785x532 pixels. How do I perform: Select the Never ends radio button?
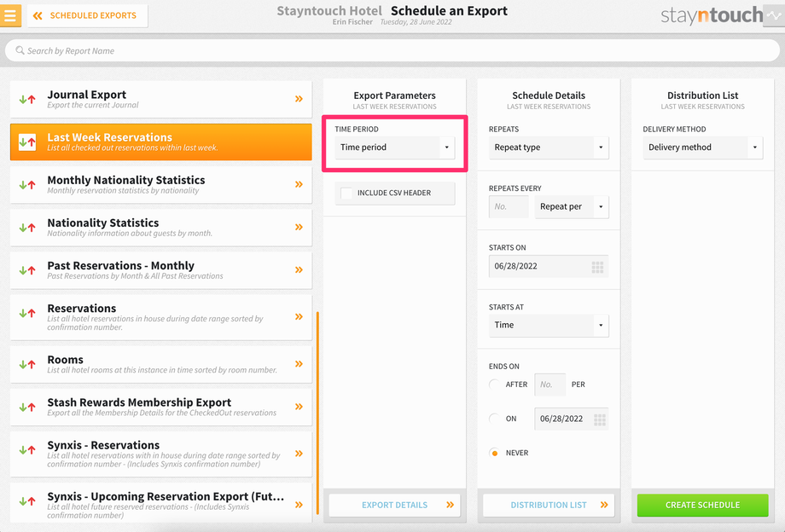coord(495,453)
